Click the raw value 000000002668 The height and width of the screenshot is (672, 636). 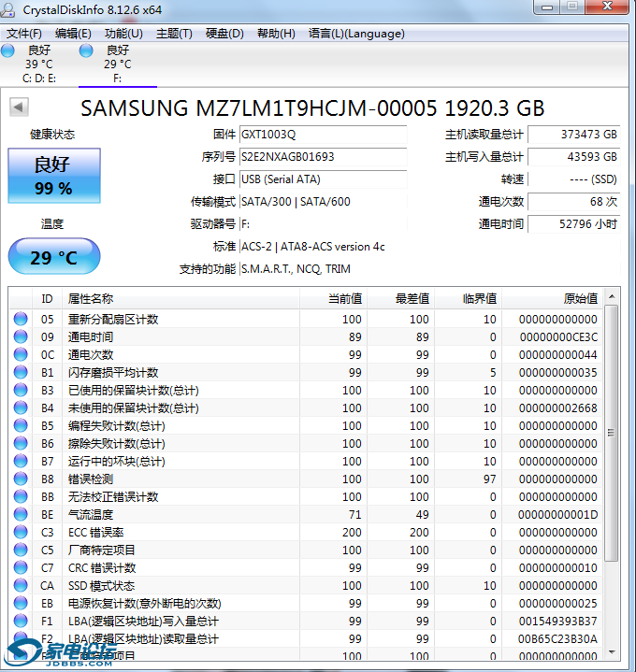pos(558,408)
